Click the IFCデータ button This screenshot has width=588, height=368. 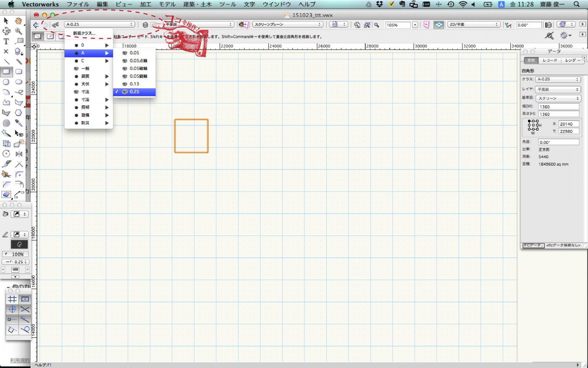coord(533,245)
